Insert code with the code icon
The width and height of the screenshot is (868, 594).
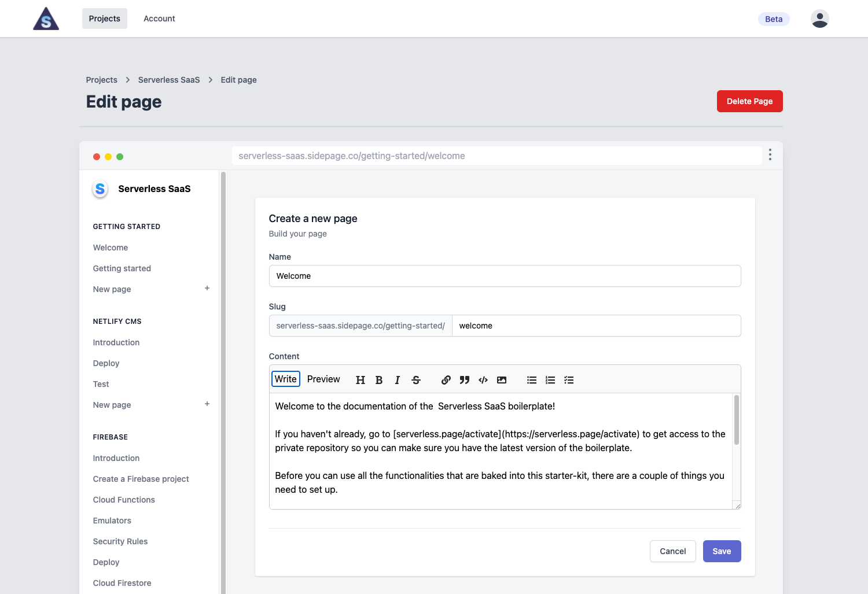click(483, 380)
